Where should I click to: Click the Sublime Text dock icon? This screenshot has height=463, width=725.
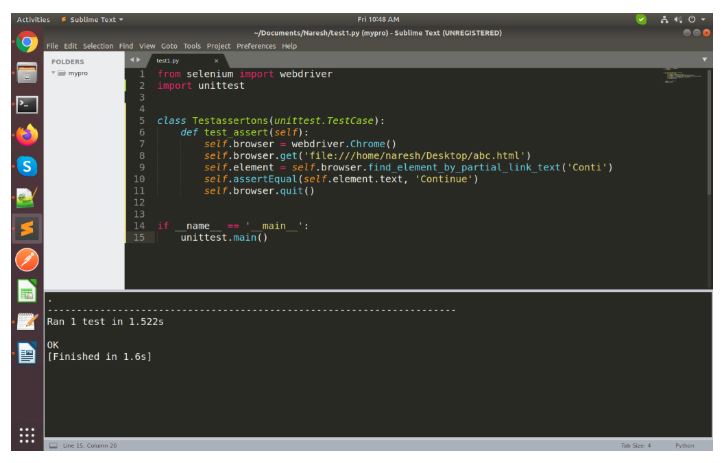tap(27, 228)
